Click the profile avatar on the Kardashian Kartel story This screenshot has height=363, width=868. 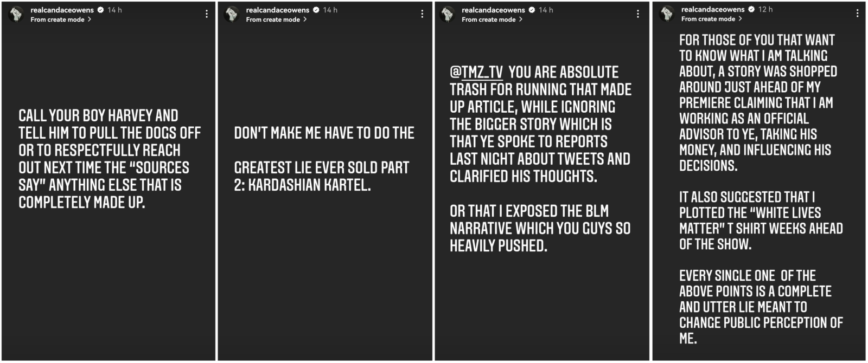point(232,15)
